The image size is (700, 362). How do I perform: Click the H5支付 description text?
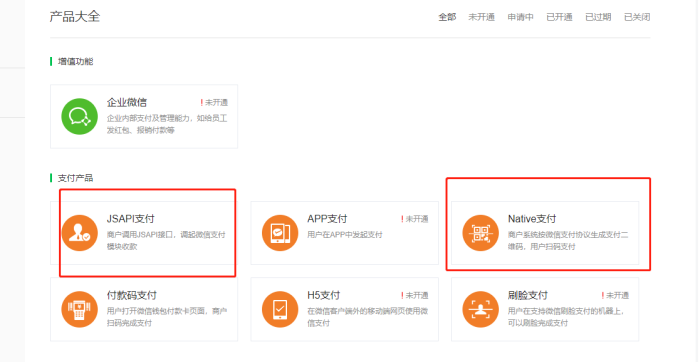(367, 317)
